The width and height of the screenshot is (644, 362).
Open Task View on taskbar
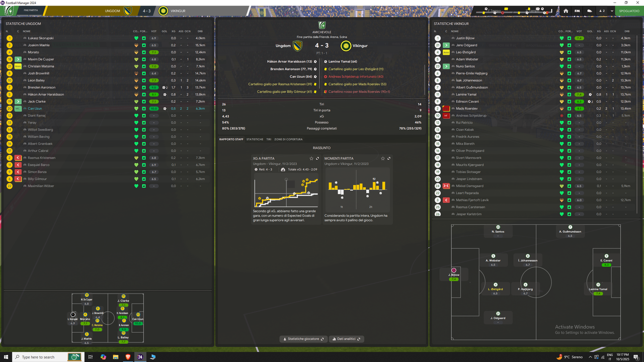(x=91, y=357)
